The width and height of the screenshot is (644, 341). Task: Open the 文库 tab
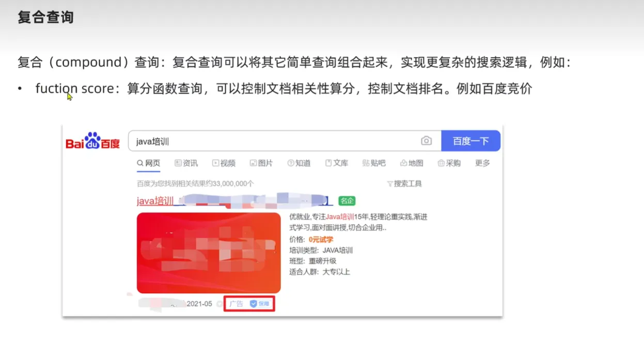coord(337,163)
